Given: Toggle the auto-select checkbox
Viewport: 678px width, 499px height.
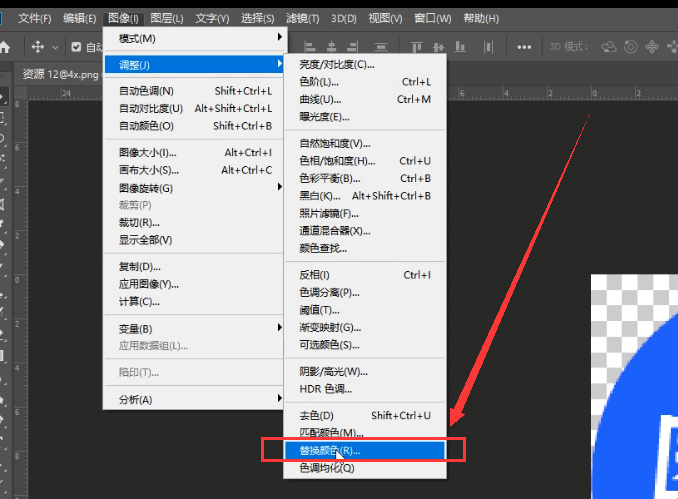Looking at the screenshot, I should (76, 47).
